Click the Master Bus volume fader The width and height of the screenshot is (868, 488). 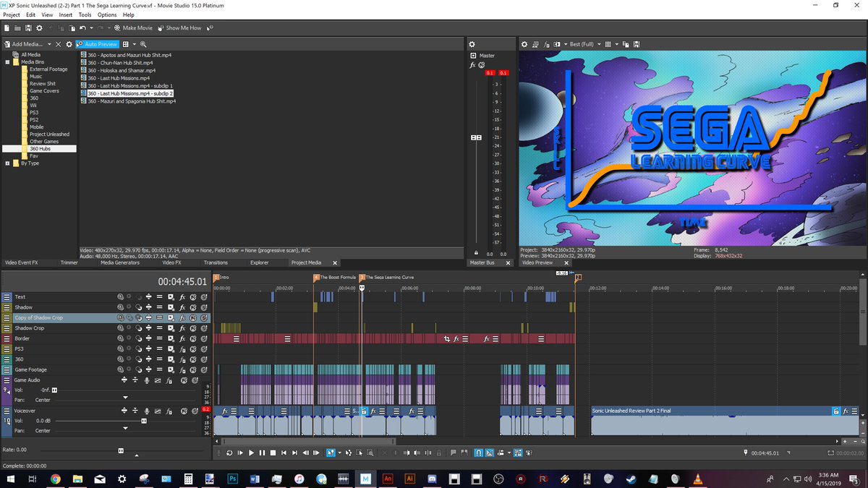476,137
